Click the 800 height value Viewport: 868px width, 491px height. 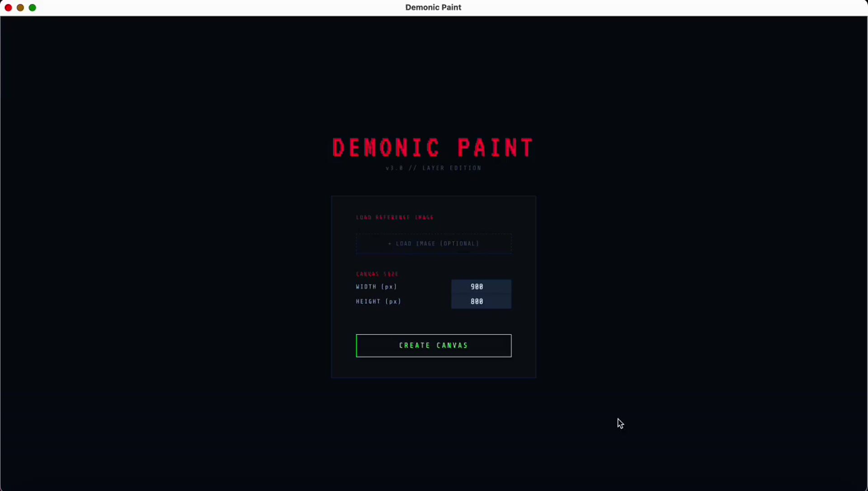coord(476,302)
